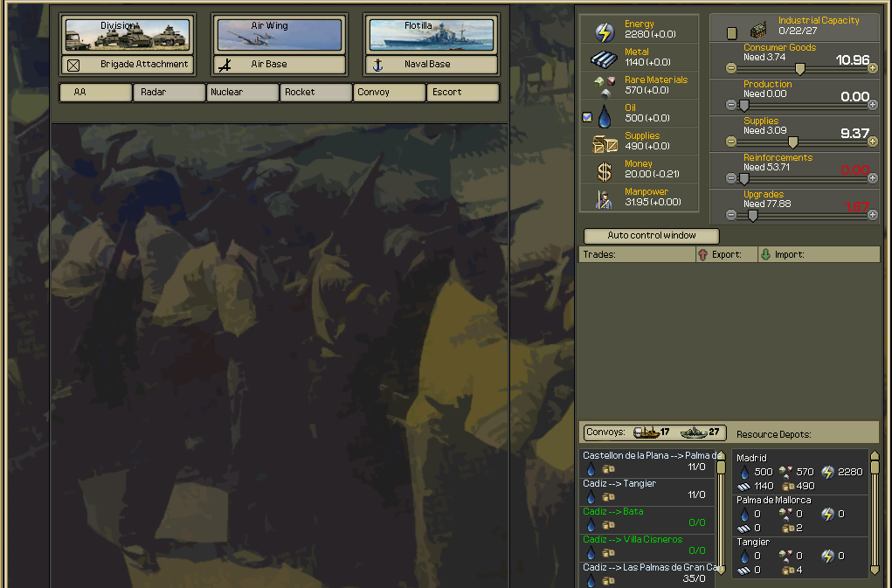Screen dimensions: 892x588
Task: Click the Metal bars resource icon
Action: [x=605, y=59]
